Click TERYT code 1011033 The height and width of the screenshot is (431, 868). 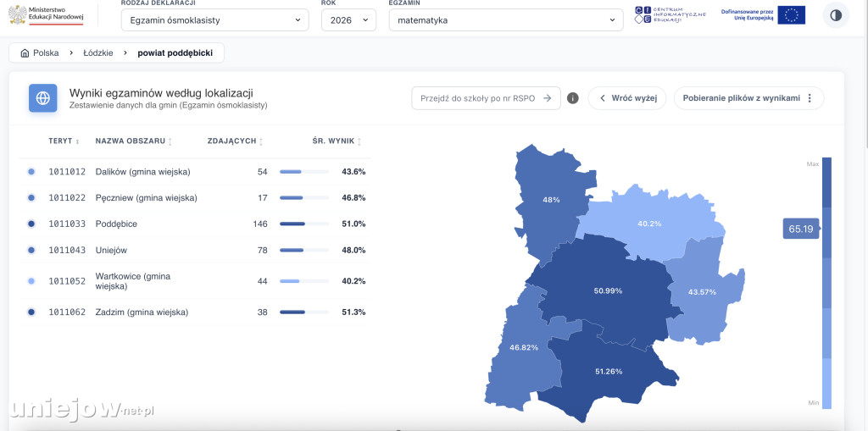click(x=67, y=224)
